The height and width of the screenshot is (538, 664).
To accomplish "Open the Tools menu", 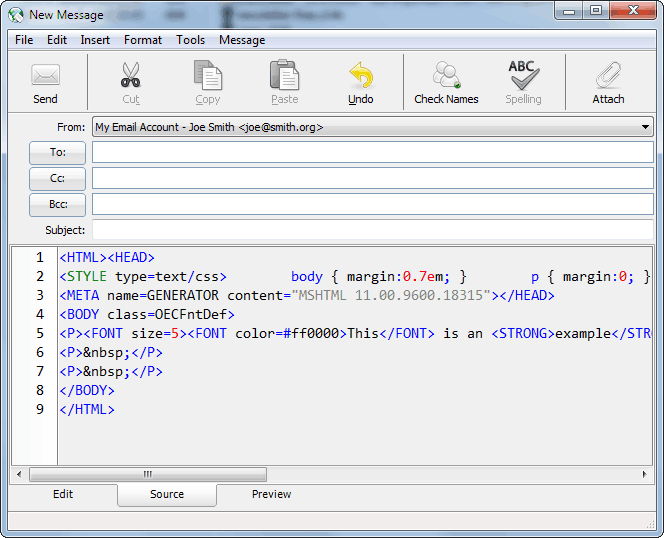I will pos(191,40).
